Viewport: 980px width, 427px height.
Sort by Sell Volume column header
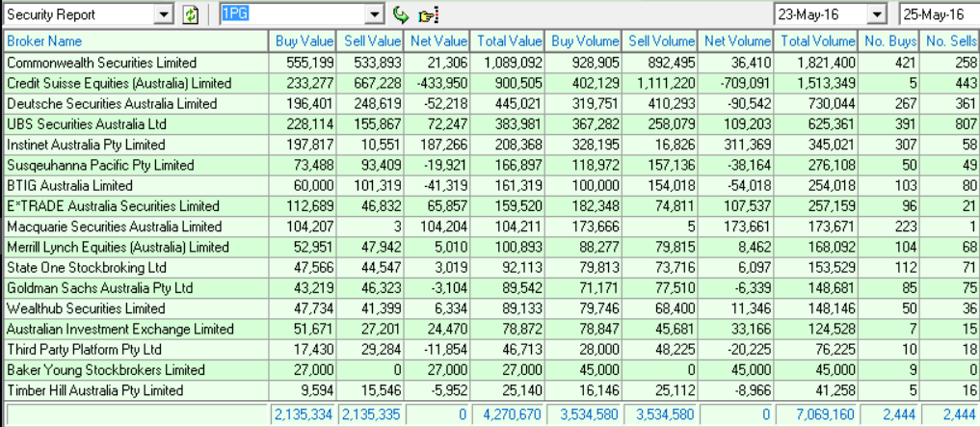tap(661, 41)
